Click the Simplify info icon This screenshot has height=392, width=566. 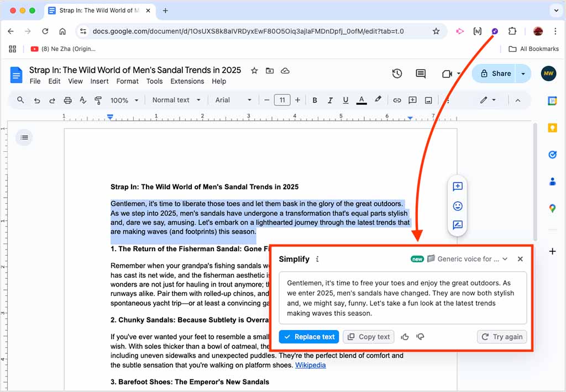point(317,259)
